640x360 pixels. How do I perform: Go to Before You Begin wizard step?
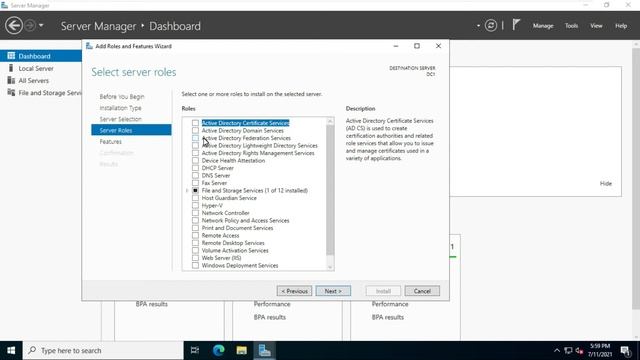pos(122,97)
